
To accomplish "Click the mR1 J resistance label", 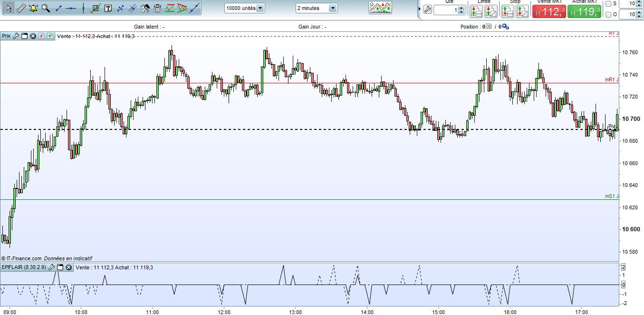I will pos(612,80).
